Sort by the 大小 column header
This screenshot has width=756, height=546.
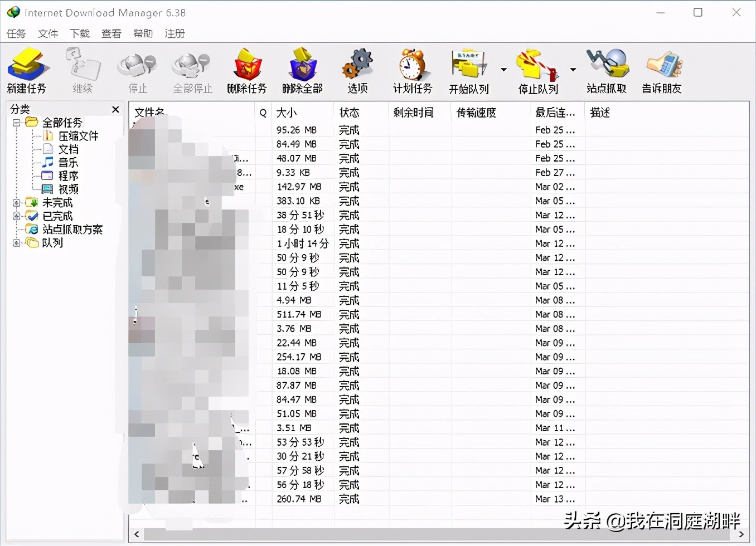click(x=303, y=113)
